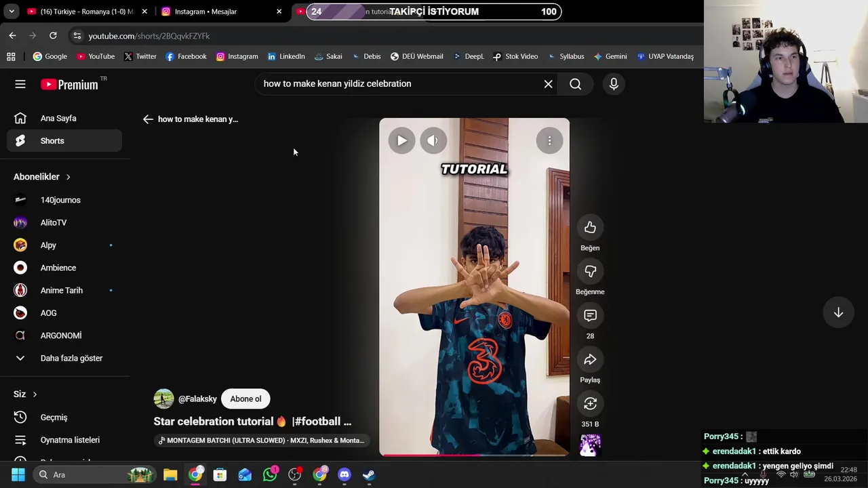This screenshot has height=488, width=868.
Task: Open the Facebook bookmark
Action: pyautogui.click(x=186, y=56)
